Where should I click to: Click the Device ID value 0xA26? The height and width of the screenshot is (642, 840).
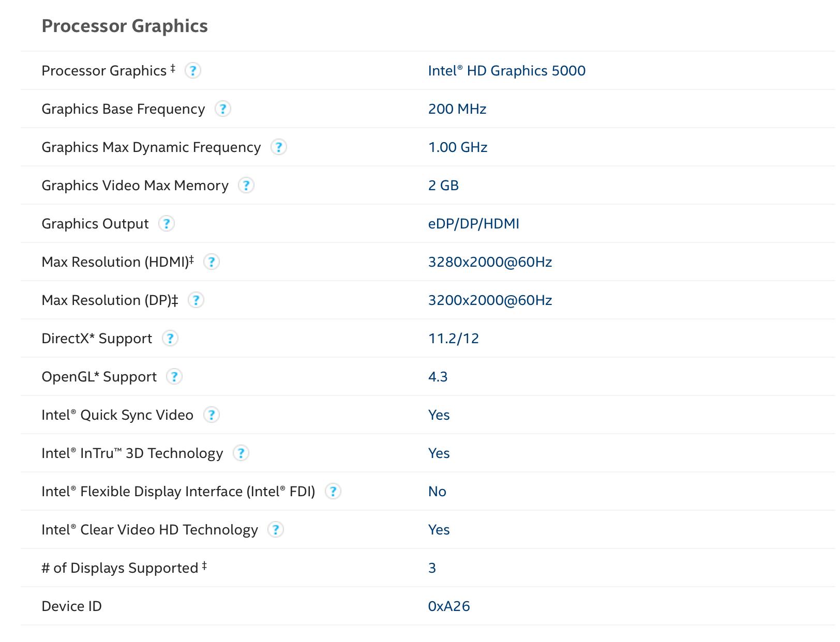point(449,606)
